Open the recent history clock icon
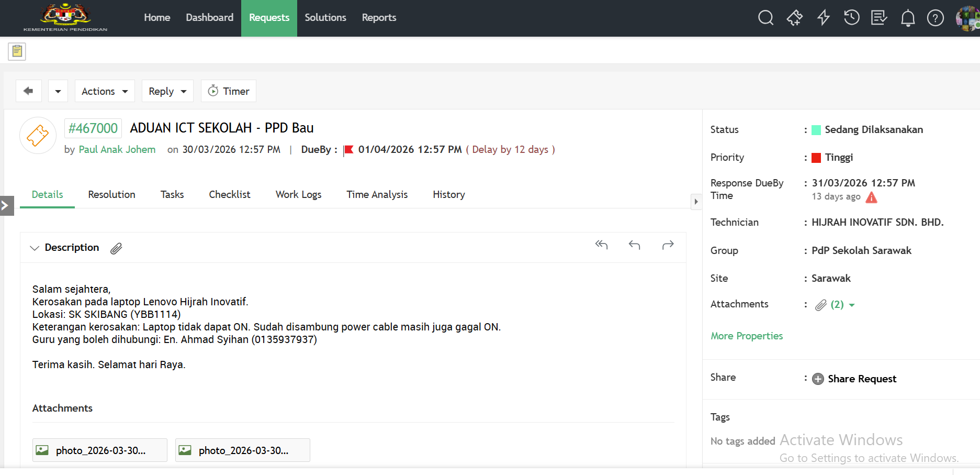This screenshot has height=475, width=980. point(851,18)
